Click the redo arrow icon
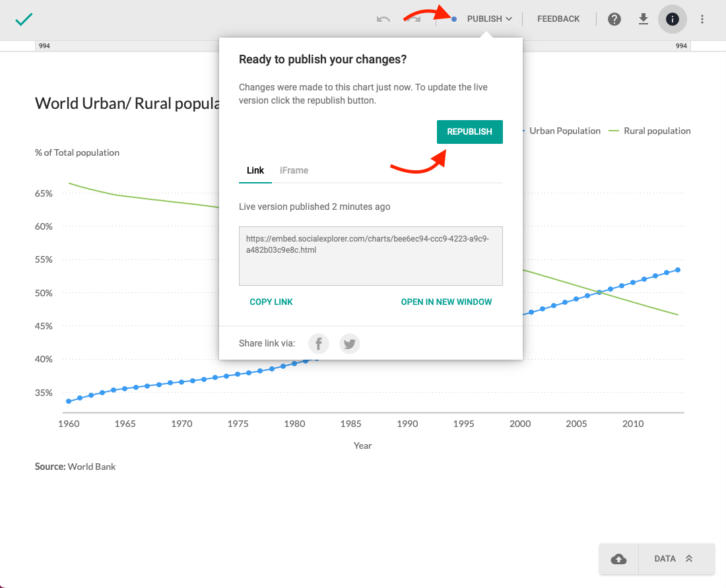The height and width of the screenshot is (588, 726). pyautogui.click(x=414, y=19)
